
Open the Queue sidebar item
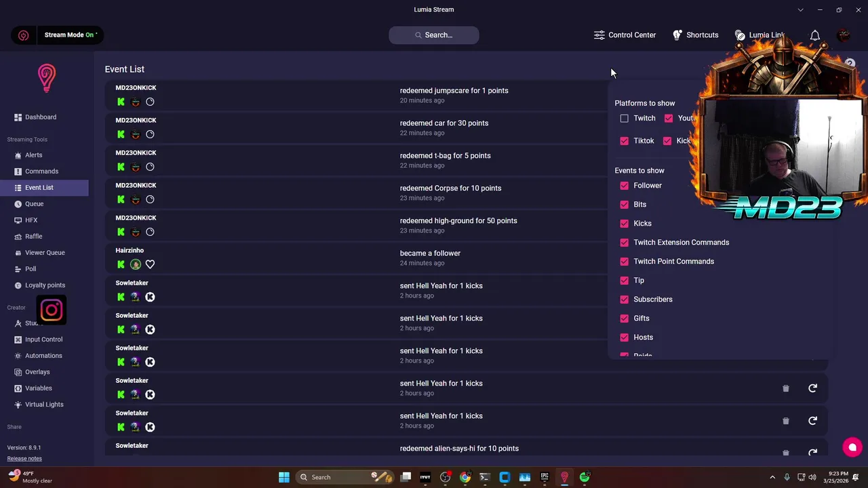[44, 204]
